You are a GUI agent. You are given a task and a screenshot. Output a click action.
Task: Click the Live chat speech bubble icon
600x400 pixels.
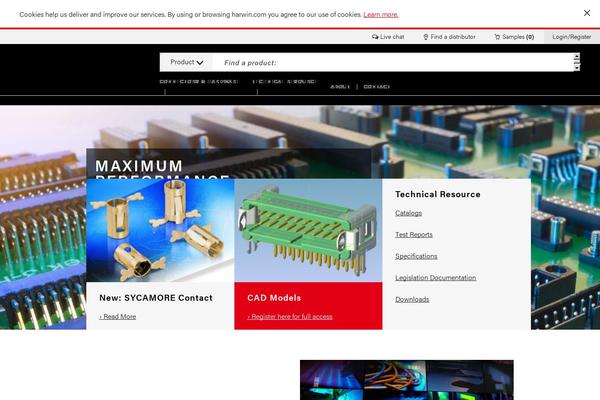375,37
